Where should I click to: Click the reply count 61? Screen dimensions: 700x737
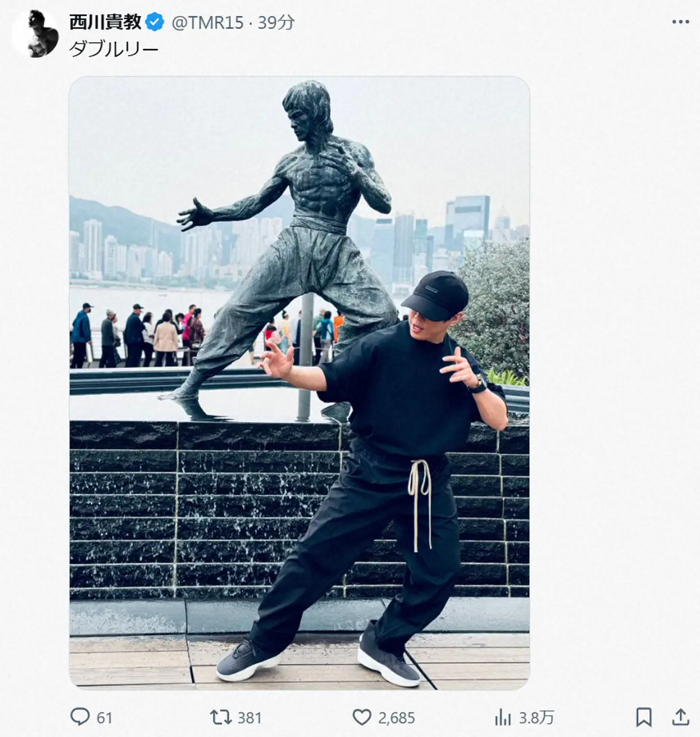pos(104,717)
